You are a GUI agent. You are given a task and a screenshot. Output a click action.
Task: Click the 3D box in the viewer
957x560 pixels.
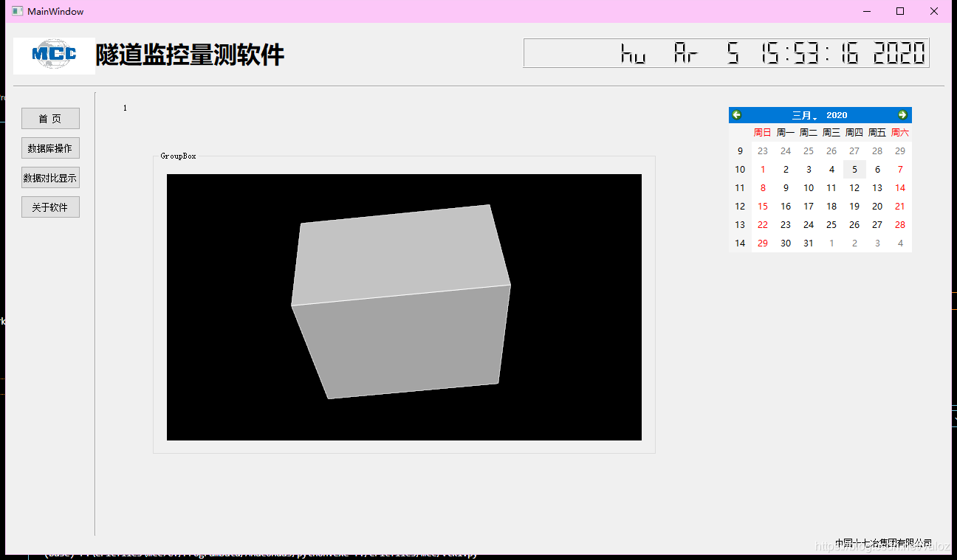click(401, 302)
